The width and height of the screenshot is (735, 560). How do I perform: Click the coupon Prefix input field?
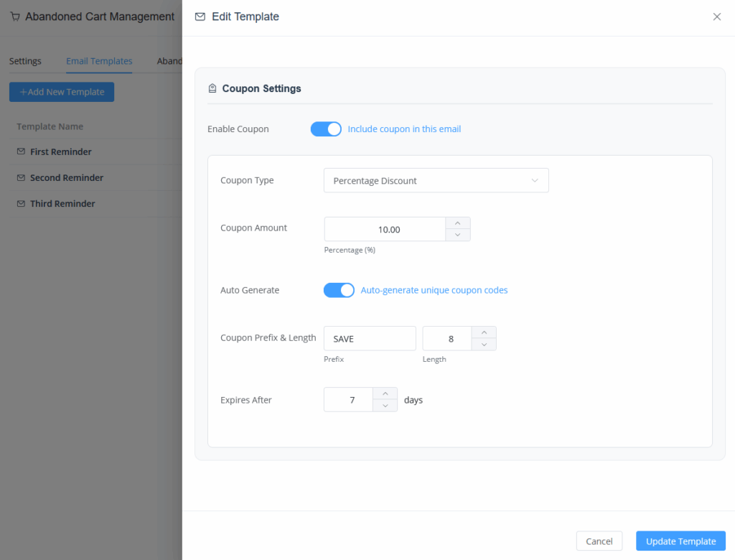click(x=370, y=339)
